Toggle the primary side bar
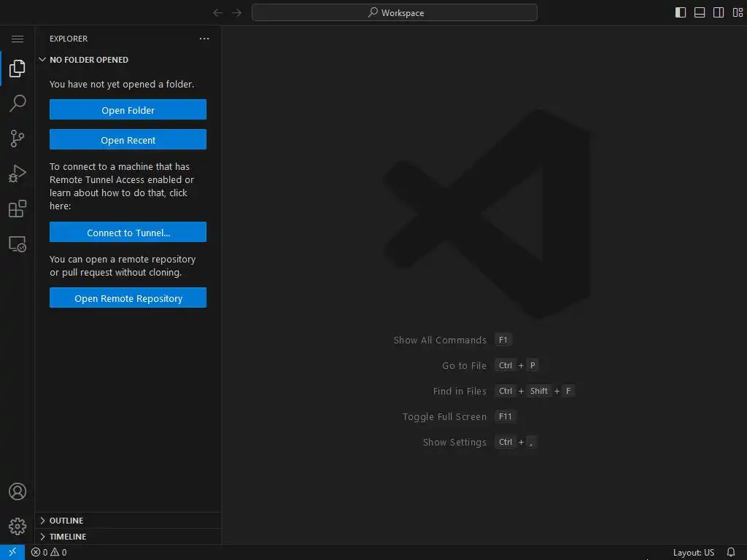 pyautogui.click(x=681, y=13)
